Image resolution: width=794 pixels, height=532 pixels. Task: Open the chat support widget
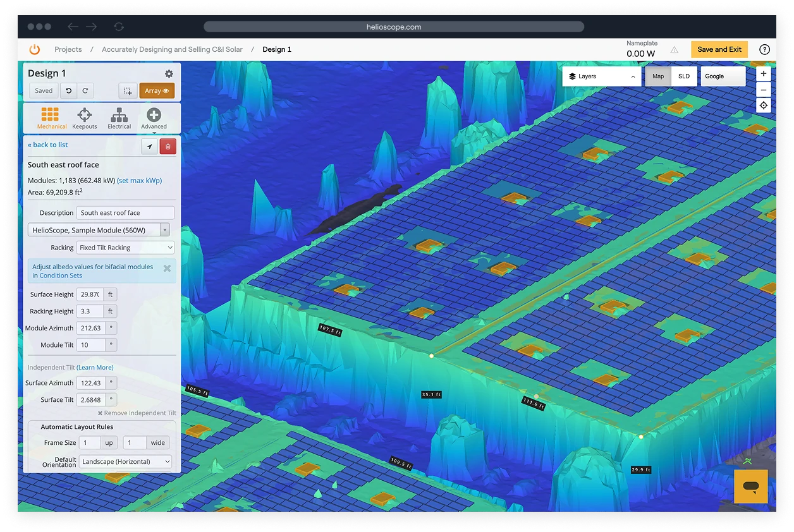[x=750, y=486]
